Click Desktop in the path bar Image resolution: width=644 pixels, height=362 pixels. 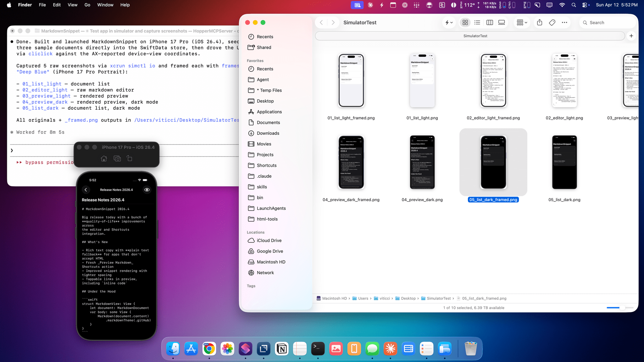pos(408,298)
